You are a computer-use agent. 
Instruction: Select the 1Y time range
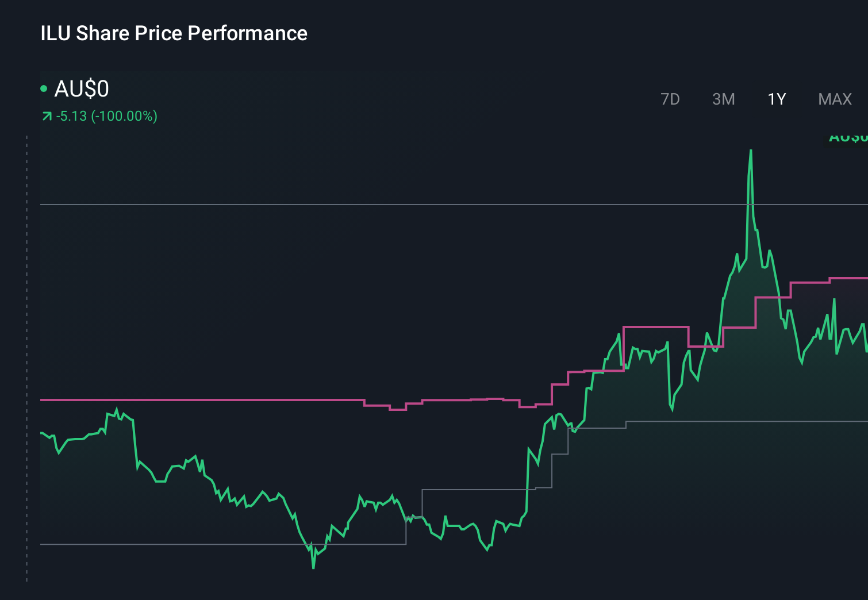(777, 99)
